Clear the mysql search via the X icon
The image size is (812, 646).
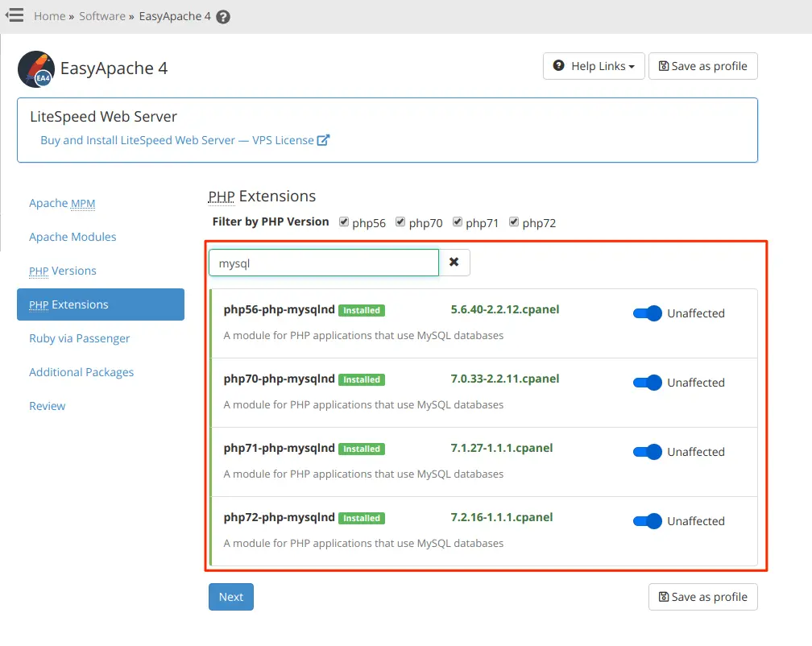(453, 262)
